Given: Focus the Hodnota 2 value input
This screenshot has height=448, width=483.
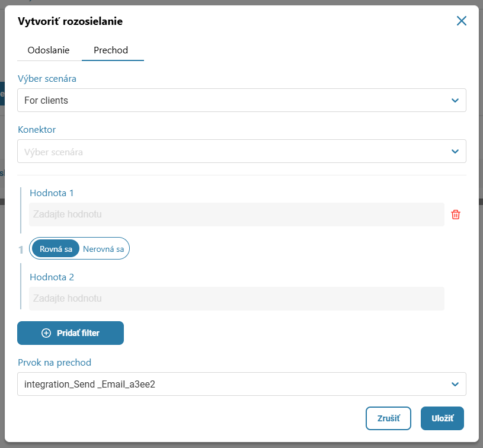Looking at the screenshot, I should tap(236, 299).
